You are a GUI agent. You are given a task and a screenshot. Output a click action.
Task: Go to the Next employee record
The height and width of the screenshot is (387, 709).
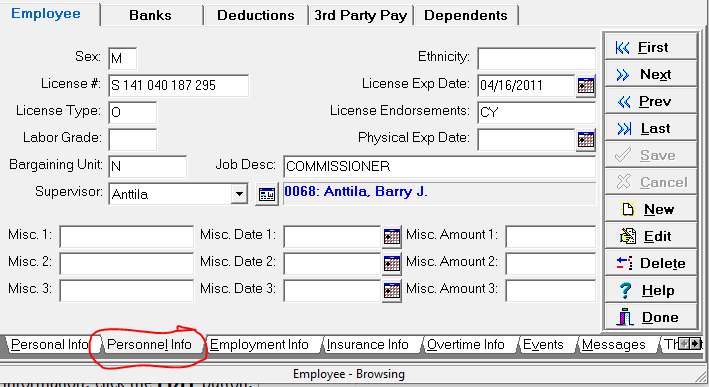point(650,74)
